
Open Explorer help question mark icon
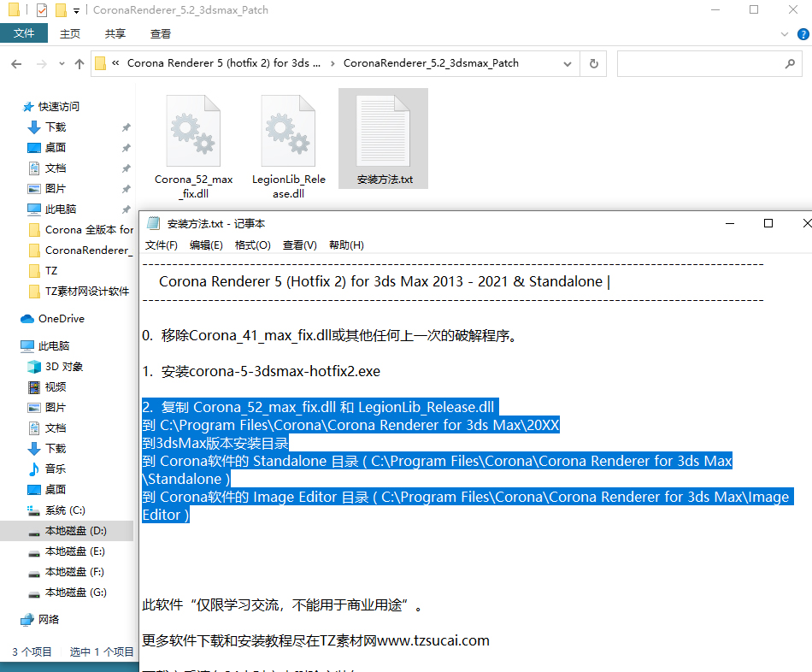click(803, 34)
